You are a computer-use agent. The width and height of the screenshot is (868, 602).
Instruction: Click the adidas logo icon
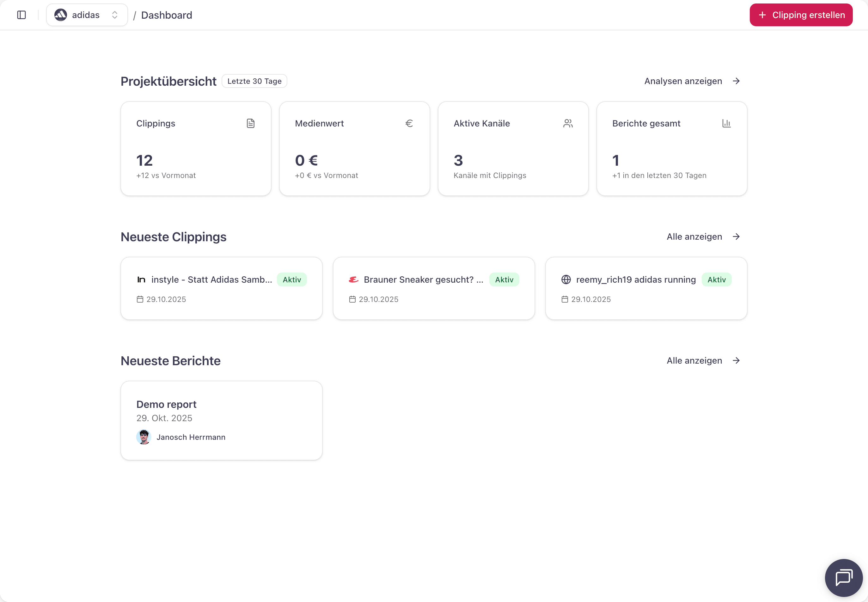click(x=61, y=15)
